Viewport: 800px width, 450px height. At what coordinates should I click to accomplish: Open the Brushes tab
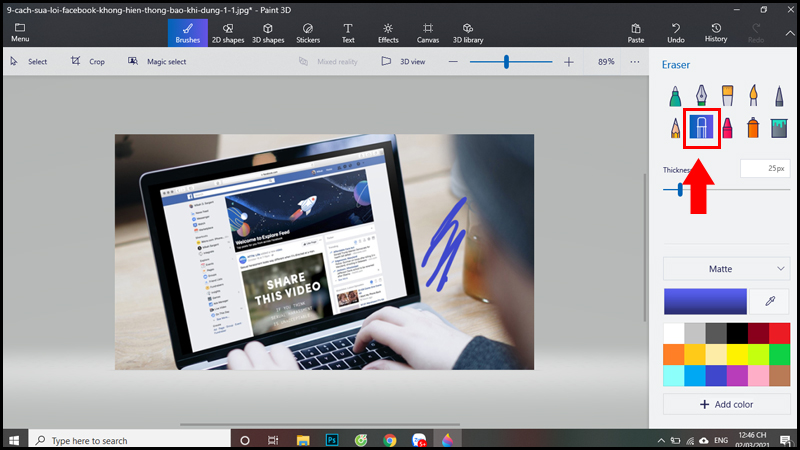pos(188,33)
